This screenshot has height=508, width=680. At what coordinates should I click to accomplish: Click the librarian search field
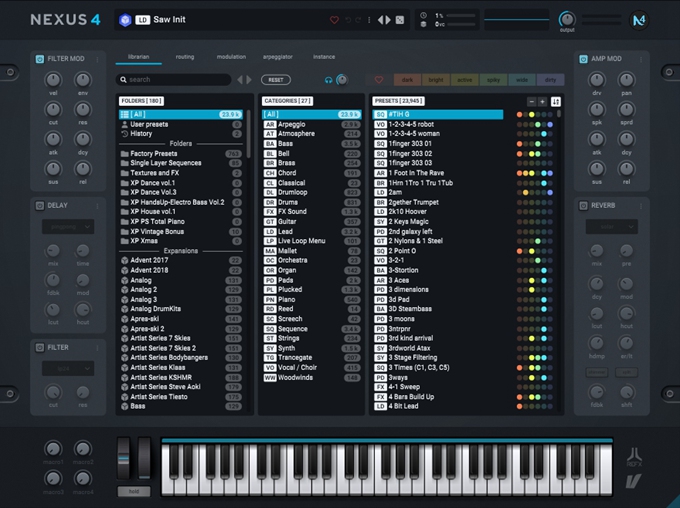point(173,80)
